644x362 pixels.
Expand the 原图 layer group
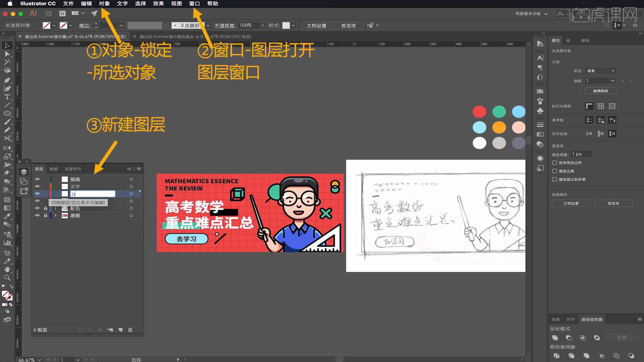pyautogui.click(x=55, y=216)
